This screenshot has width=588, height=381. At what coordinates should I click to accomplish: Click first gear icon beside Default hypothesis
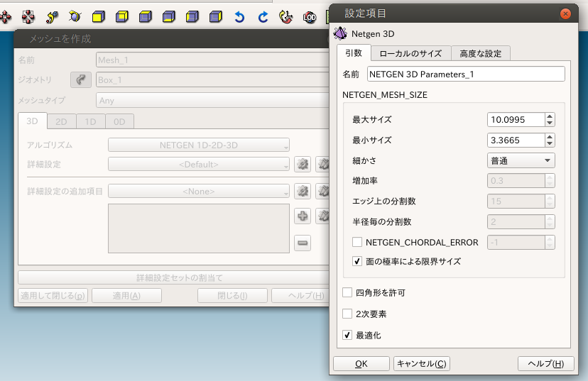303,164
